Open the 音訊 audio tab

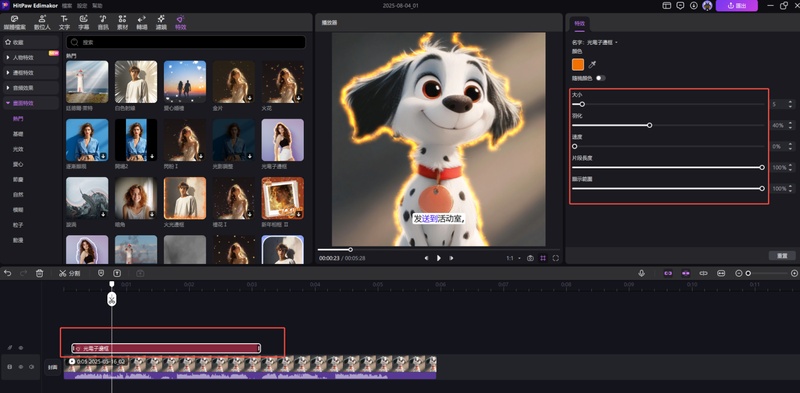pyautogui.click(x=103, y=22)
